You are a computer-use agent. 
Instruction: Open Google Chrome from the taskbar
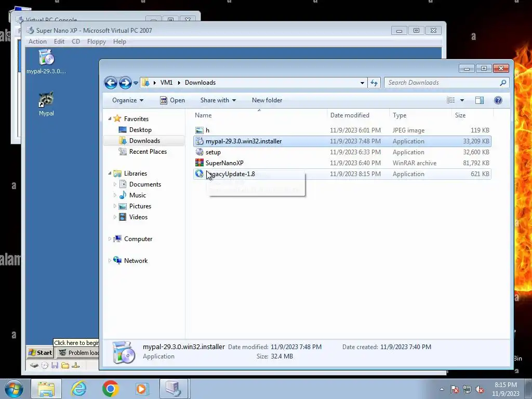point(110,389)
